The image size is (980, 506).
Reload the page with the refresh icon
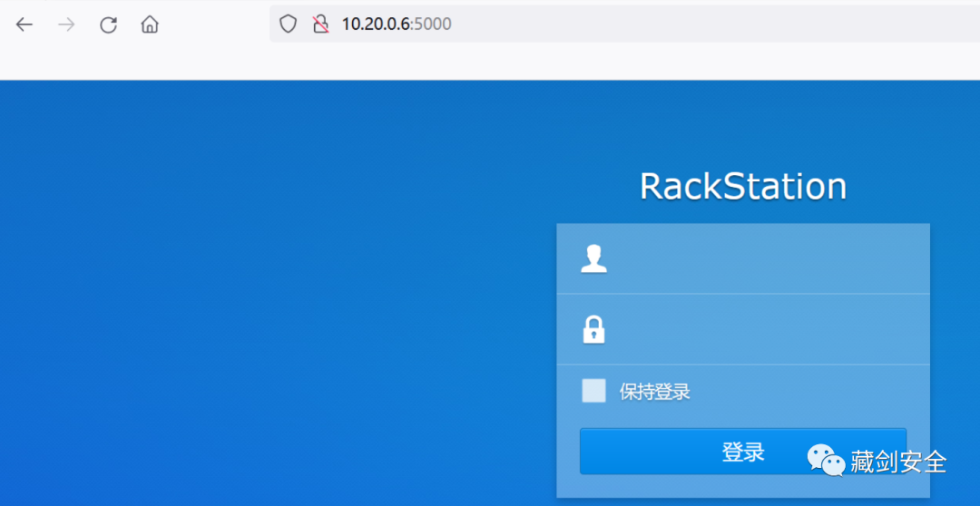click(109, 24)
